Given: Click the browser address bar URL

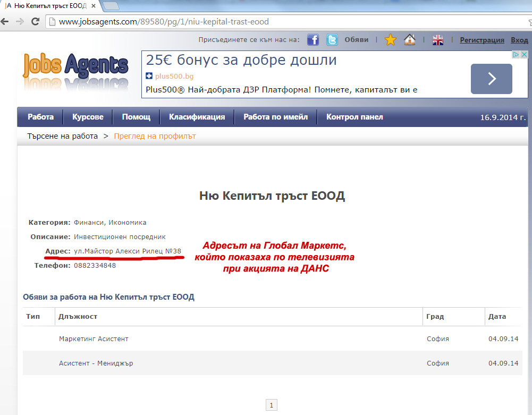Looking at the screenshot, I should (x=164, y=22).
